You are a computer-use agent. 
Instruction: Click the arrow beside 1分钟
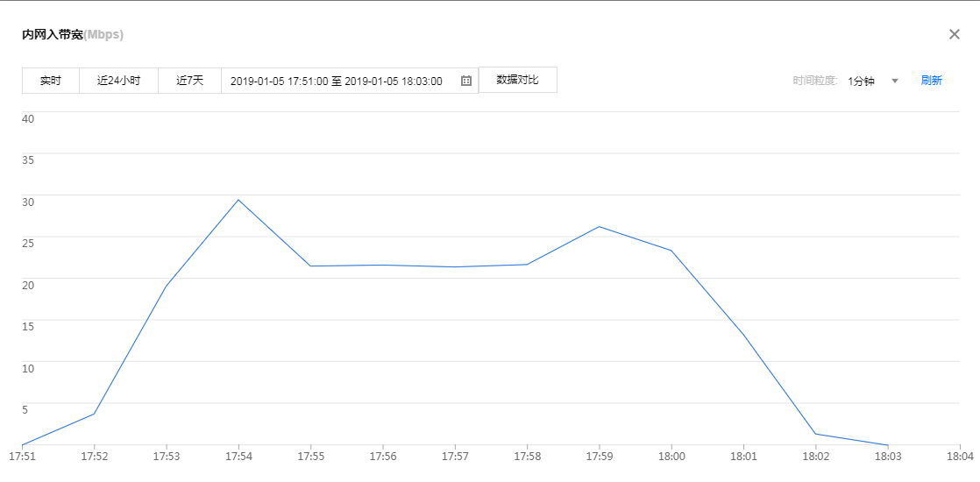pos(895,81)
